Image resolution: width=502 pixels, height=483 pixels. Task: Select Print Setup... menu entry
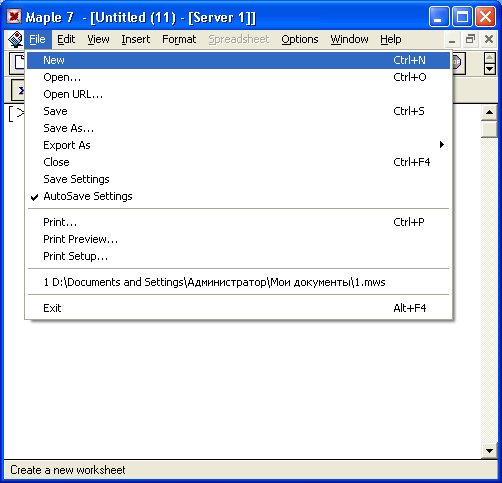click(238, 256)
